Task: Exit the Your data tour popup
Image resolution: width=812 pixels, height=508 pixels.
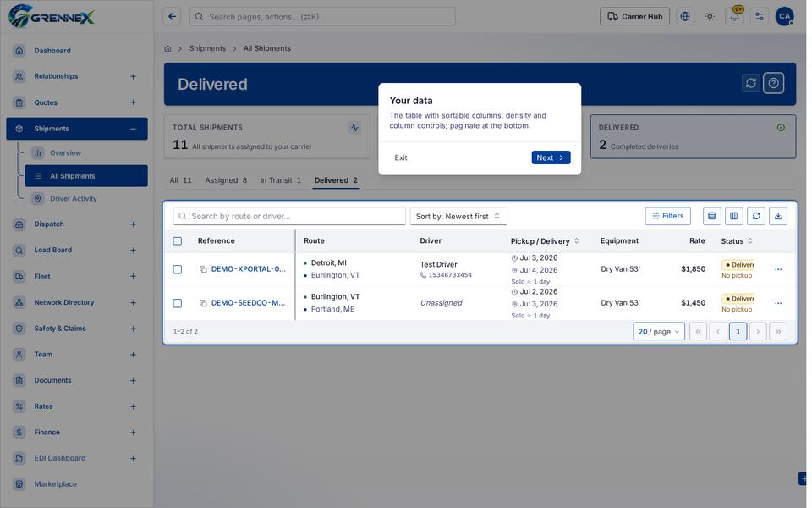Action: (x=401, y=157)
